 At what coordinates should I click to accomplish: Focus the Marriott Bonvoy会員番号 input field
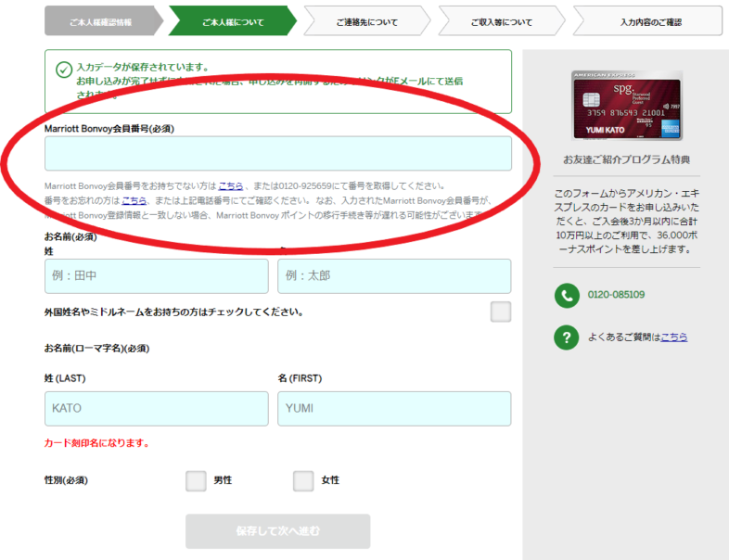click(x=278, y=153)
